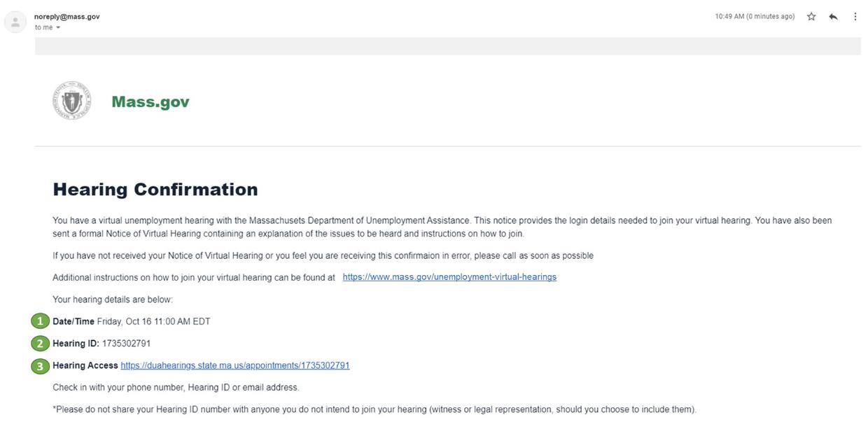Click the sender address noreply@mass.gov
The width and height of the screenshot is (868, 436).
[67, 16]
